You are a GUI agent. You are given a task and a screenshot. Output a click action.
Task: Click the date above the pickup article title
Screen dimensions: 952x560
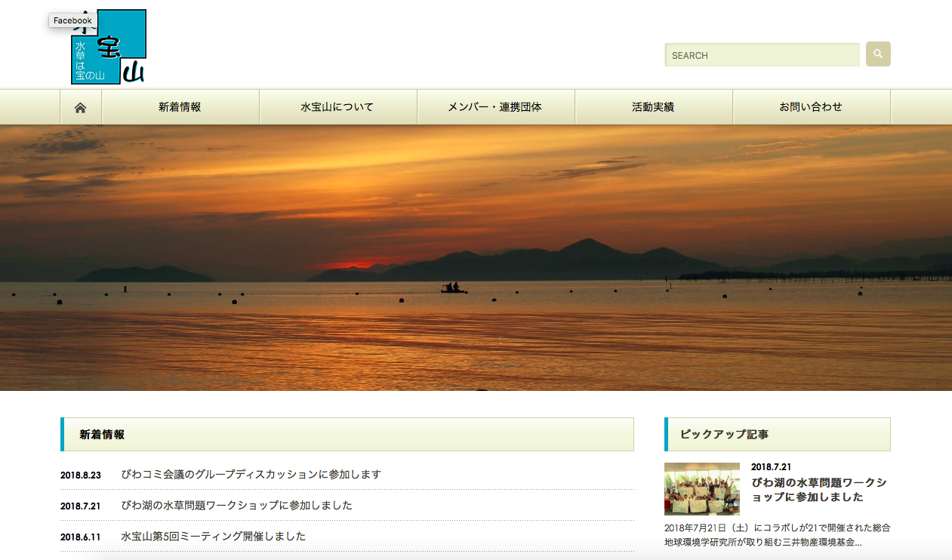[x=771, y=467]
